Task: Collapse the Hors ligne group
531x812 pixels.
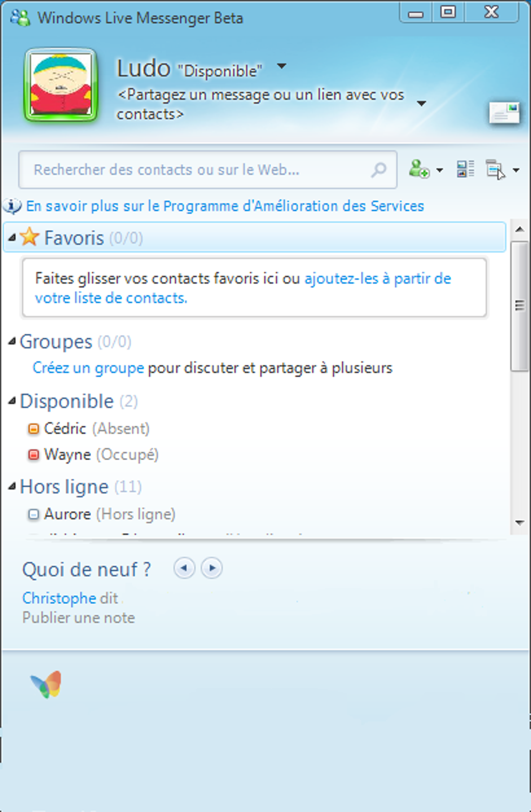Action: [12, 486]
